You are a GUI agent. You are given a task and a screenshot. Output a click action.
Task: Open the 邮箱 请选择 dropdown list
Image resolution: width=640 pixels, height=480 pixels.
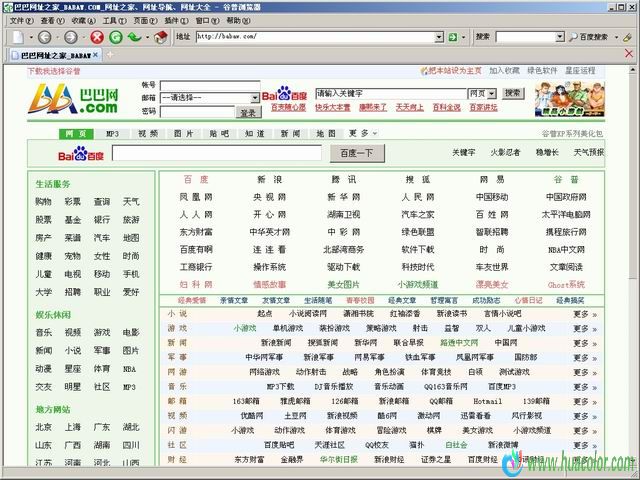(254, 98)
